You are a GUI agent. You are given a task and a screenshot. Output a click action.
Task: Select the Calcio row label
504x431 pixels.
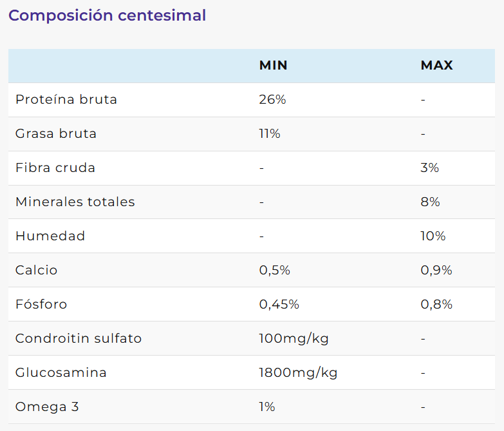click(x=37, y=271)
